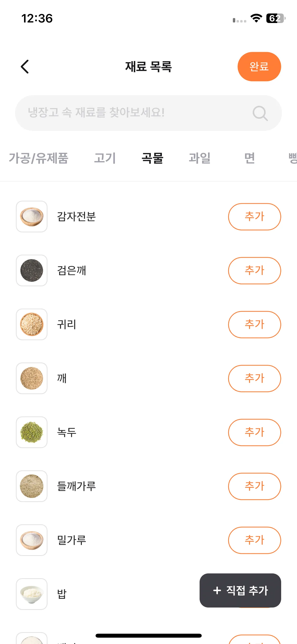Tap the 직접 추가 floating button
297x644 pixels.
tap(240, 590)
